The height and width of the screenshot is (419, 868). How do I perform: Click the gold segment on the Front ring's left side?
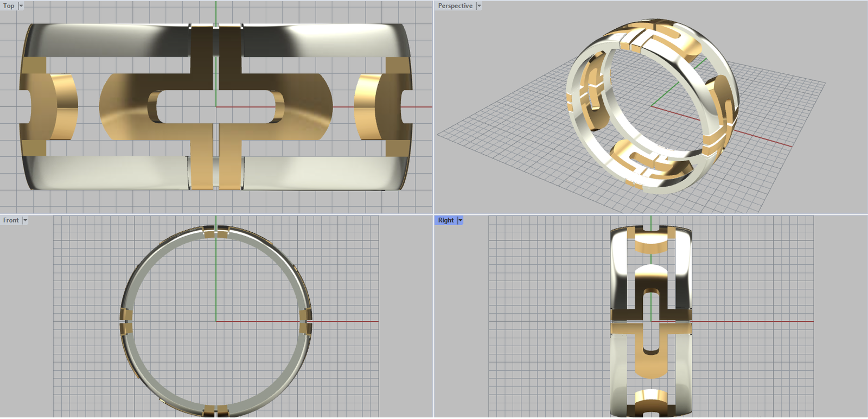click(x=126, y=321)
